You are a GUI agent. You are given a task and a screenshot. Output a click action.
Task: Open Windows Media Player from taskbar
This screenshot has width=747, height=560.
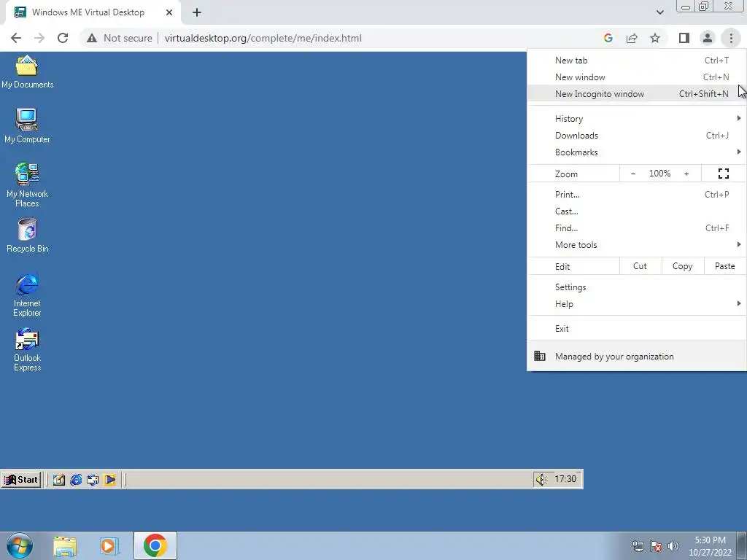tap(109, 546)
